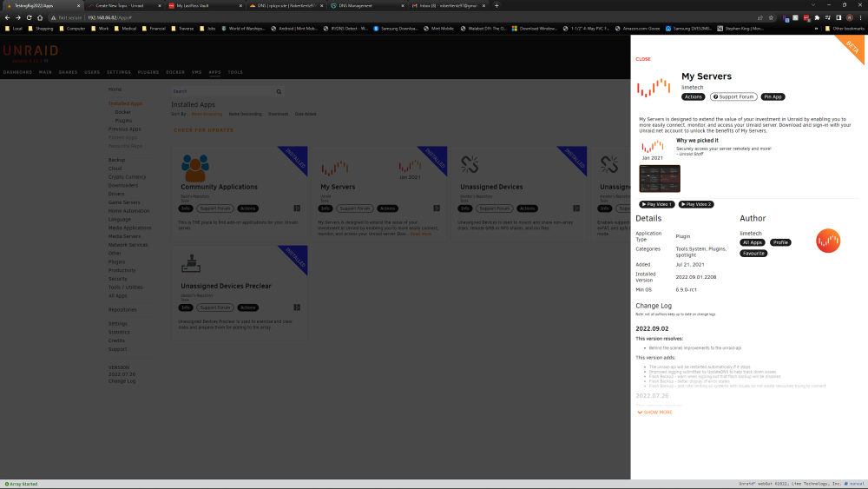Open the Work bookmarks folder
Screen dimensions: 868x489
pyautogui.click(x=100, y=29)
